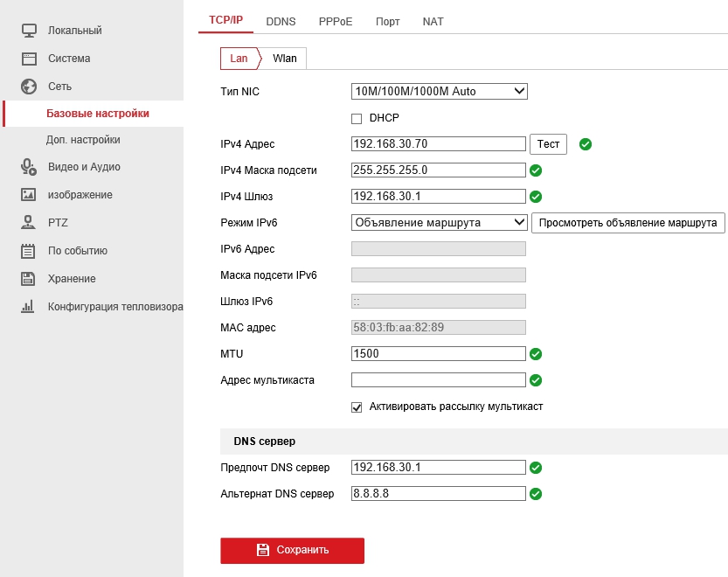Click the view route advertisement button
This screenshot has width=728, height=577.
(628, 223)
